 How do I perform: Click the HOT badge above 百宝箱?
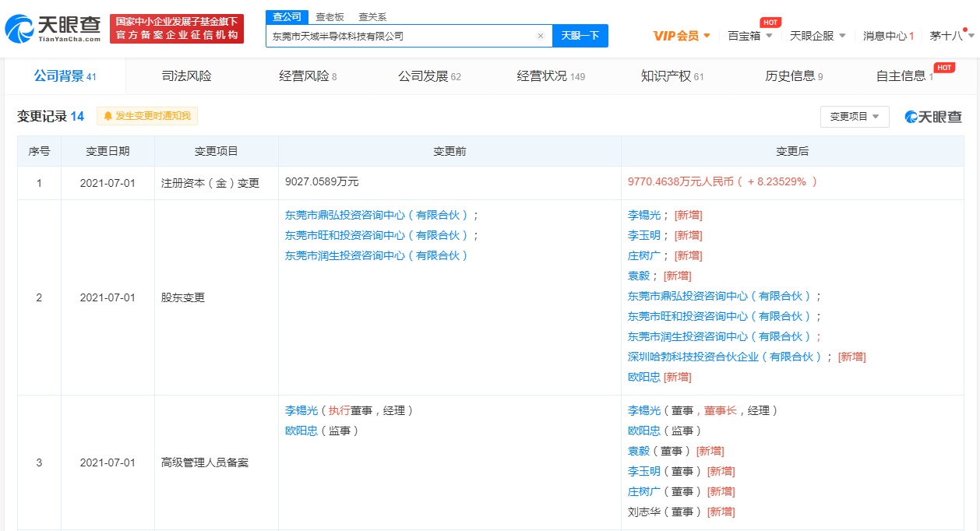click(x=770, y=23)
